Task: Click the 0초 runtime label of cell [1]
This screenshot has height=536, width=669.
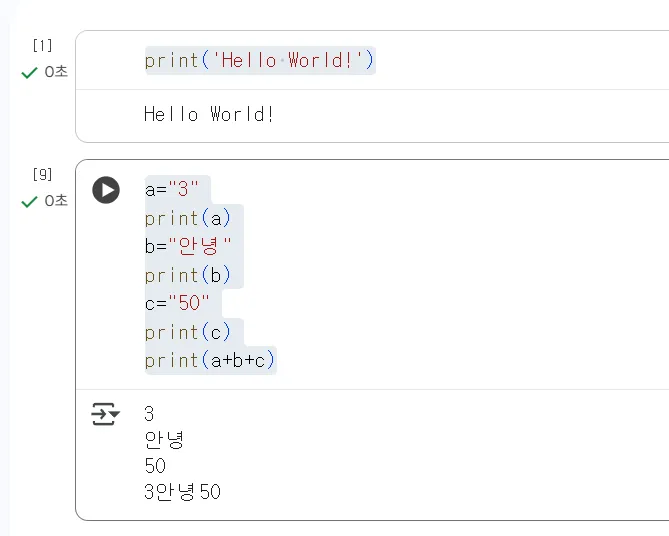Action: (x=56, y=72)
